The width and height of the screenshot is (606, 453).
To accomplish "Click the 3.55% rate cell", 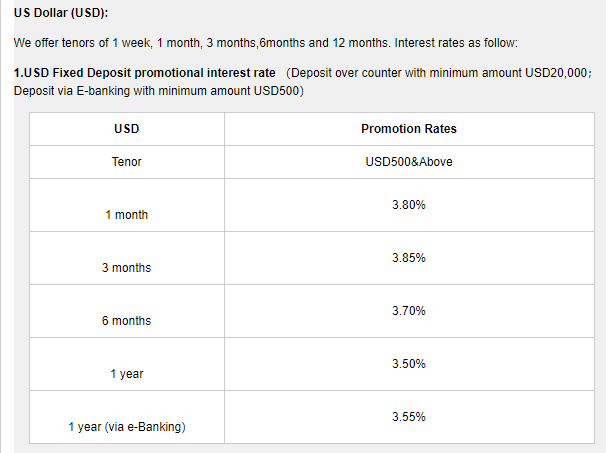I will point(408,417).
